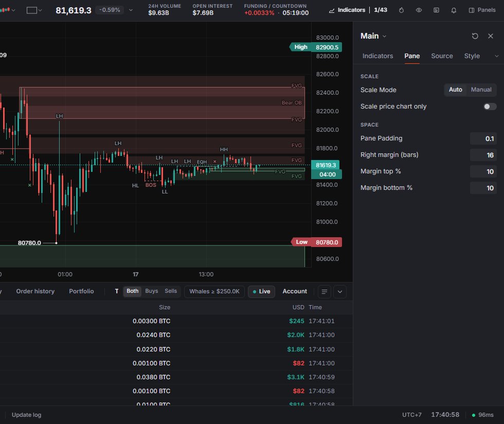Switch to the Source tab
504x424 pixels.
pos(442,56)
